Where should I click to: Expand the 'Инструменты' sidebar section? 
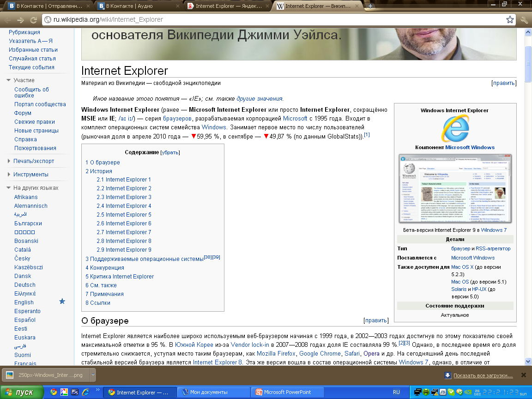tap(9, 175)
